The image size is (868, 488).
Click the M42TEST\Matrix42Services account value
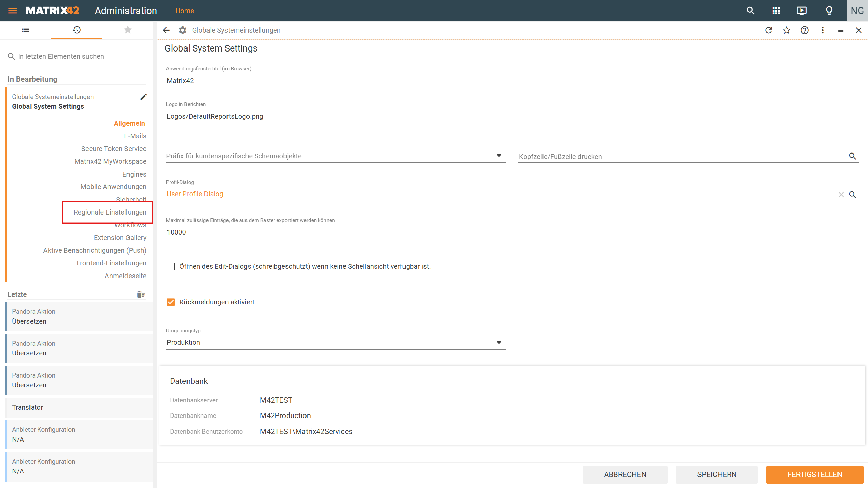click(306, 431)
